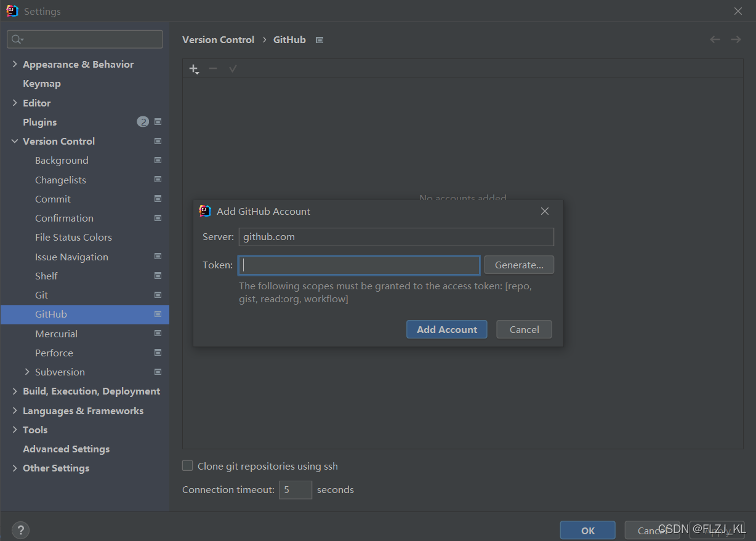
Task: Expand Languages & Frameworks section
Action: coord(15,411)
